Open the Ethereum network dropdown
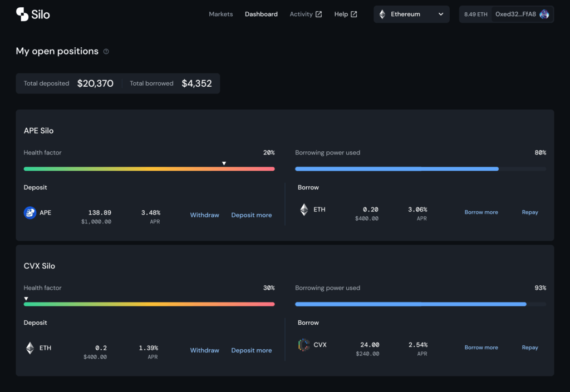The height and width of the screenshot is (392, 570). pyautogui.click(x=411, y=14)
